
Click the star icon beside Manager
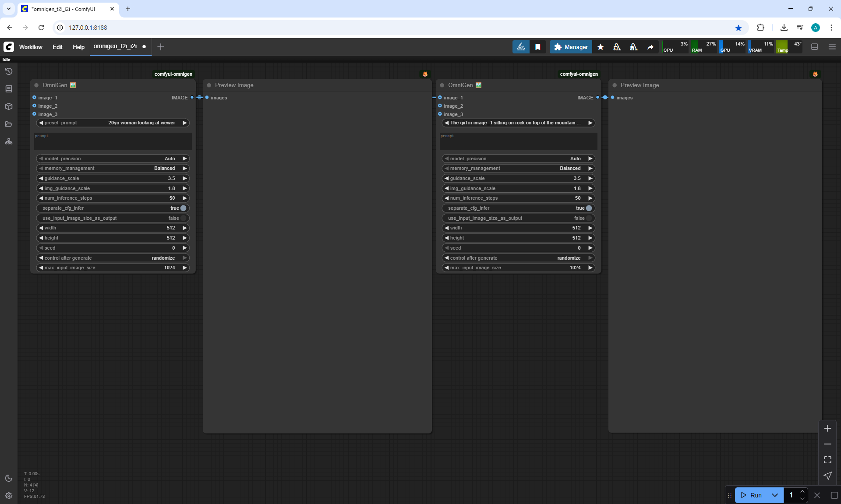click(601, 47)
